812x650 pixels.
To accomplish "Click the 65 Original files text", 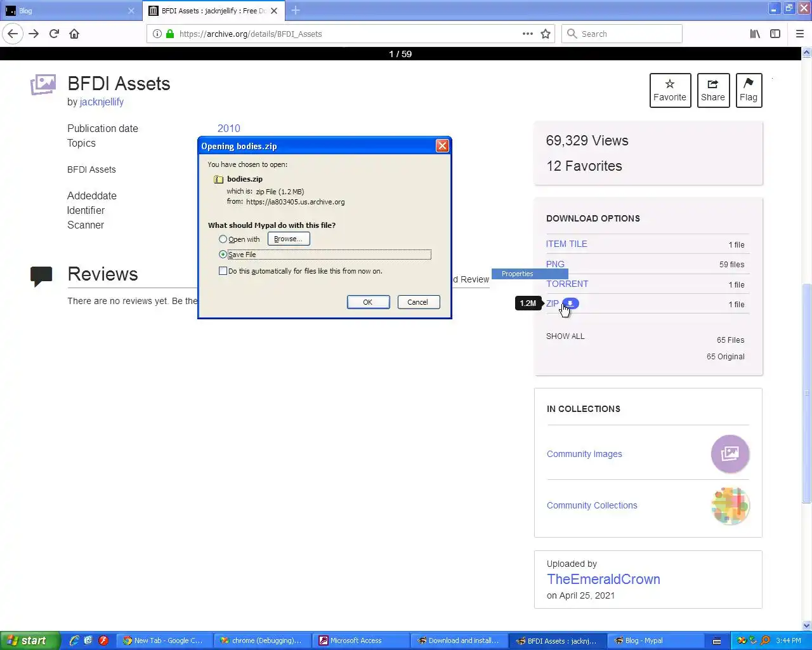I will [726, 357].
